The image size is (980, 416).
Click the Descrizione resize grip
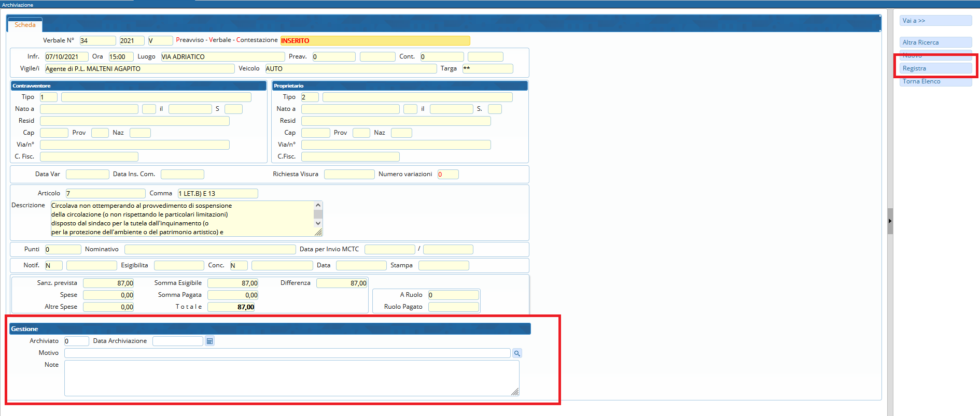[x=318, y=233]
